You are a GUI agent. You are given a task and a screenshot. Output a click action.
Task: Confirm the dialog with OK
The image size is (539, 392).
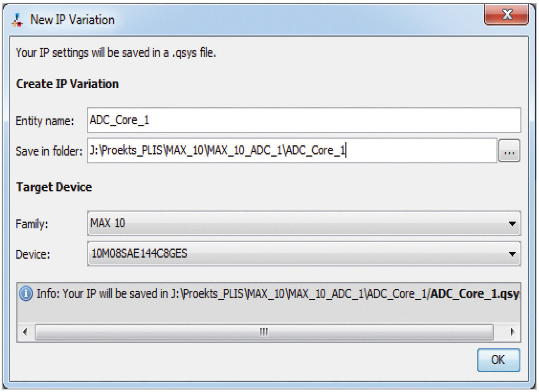pyautogui.click(x=498, y=360)
